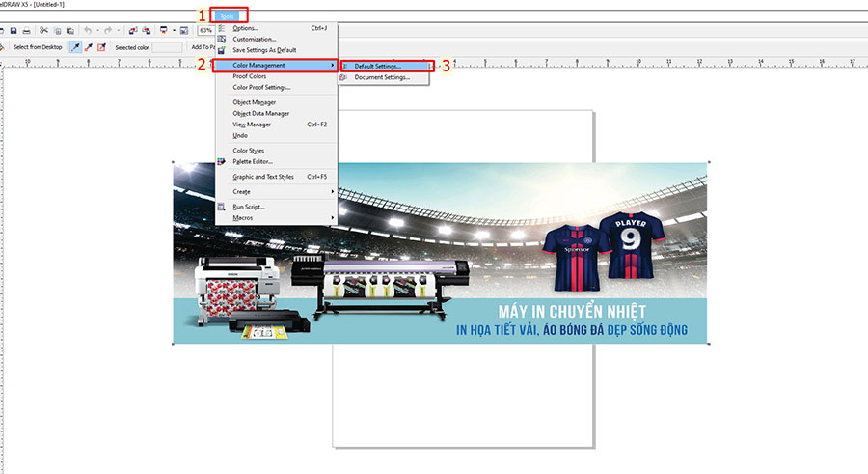Click the Options menu entry icon
Viewport: 868px width, 474px height.
pyautogui.click(x=222, y=28)
